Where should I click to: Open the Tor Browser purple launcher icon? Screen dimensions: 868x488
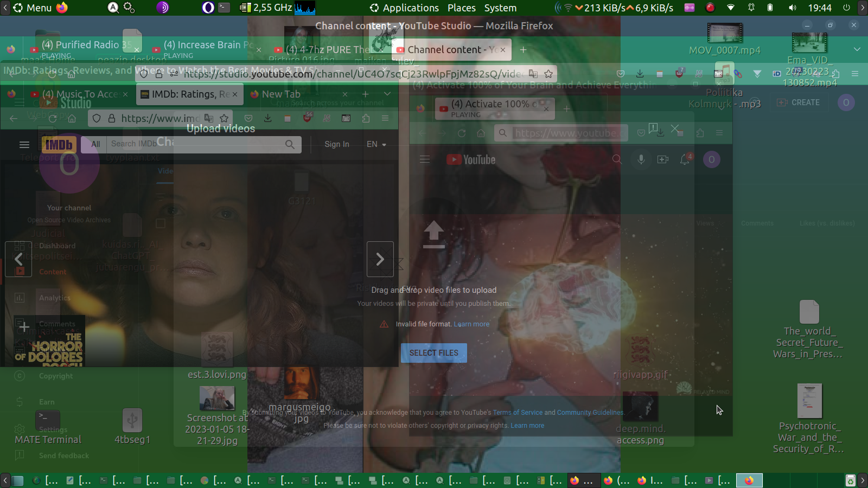click(162, 8)
